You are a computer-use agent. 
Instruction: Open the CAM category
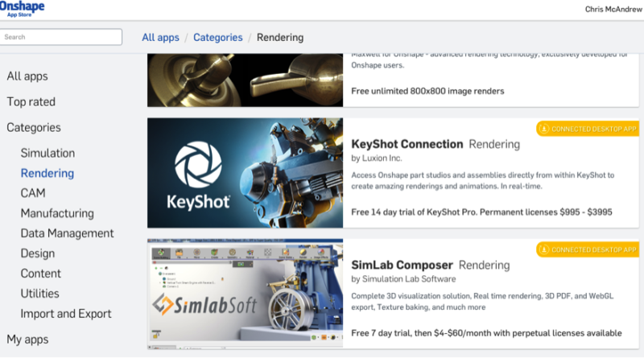33,193
